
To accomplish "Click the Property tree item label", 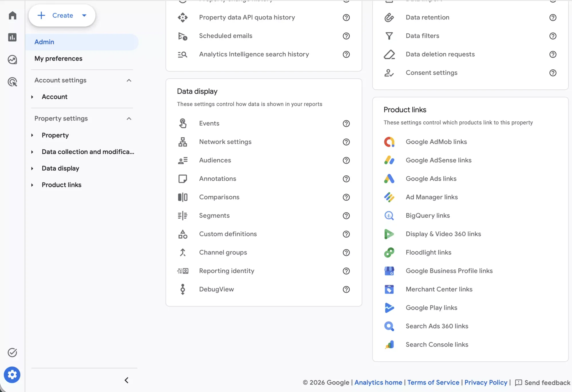I will pyautogui.click(x=55, y=135).
